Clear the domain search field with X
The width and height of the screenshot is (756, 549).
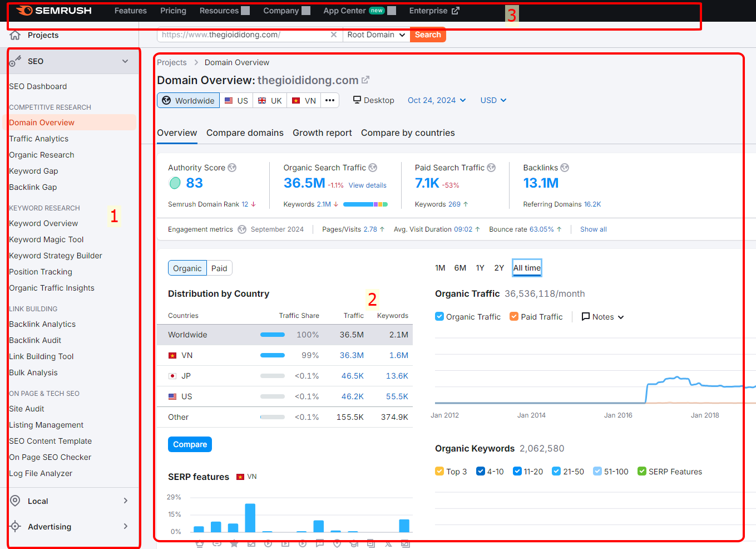point(334,35)
